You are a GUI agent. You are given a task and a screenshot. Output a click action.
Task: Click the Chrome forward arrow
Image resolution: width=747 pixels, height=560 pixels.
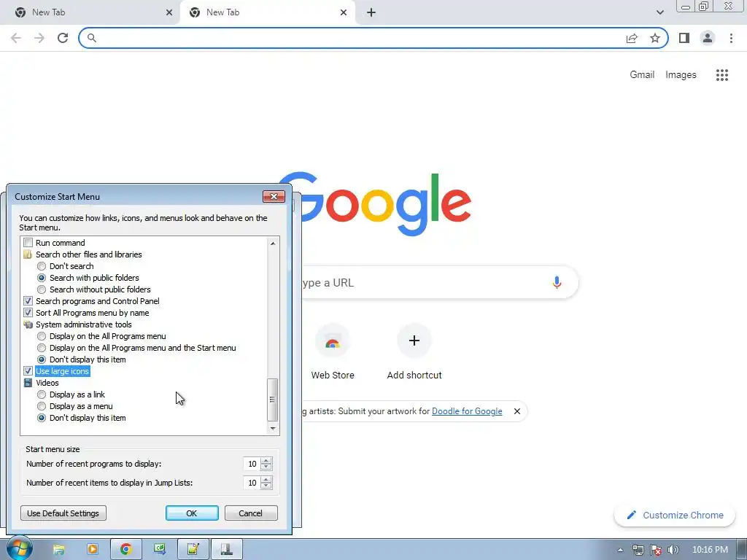39,38
